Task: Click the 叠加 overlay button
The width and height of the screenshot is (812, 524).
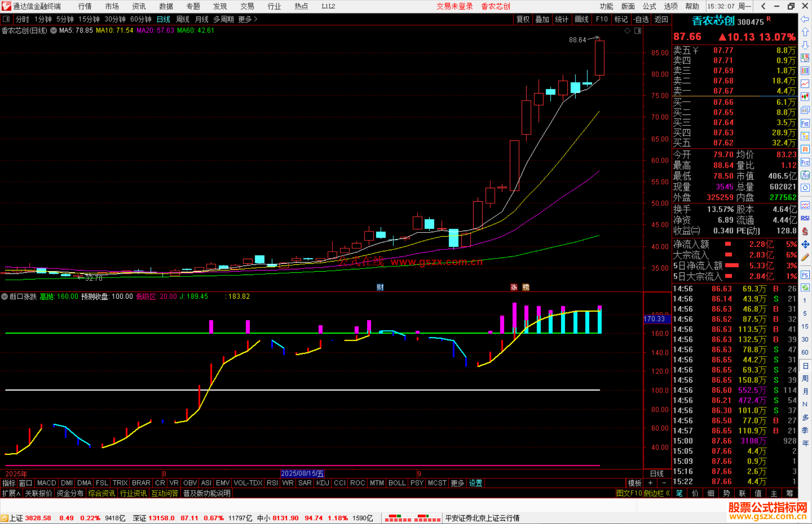Action: point(542,19)
